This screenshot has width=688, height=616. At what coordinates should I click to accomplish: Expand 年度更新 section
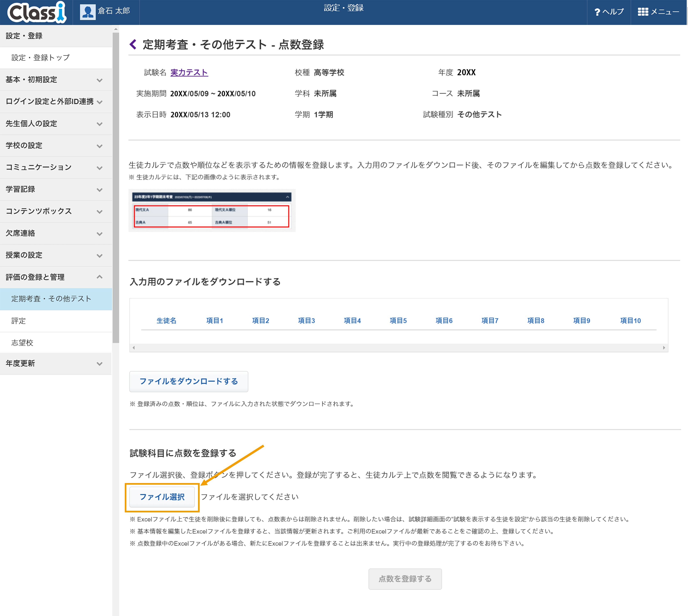[x=56, y=364]
